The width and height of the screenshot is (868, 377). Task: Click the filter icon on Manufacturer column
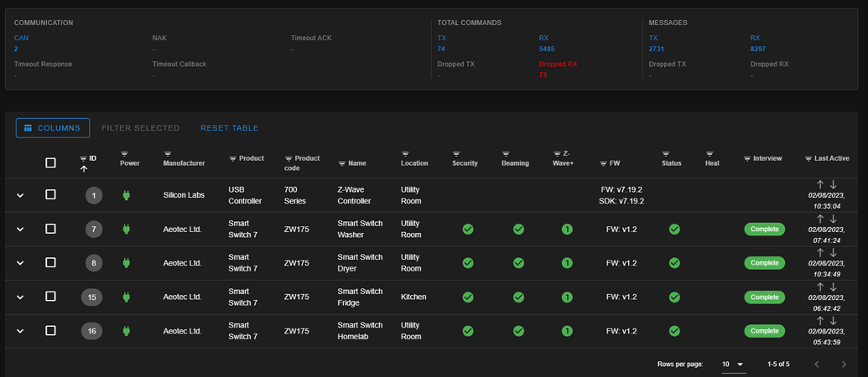pos(168,154)
